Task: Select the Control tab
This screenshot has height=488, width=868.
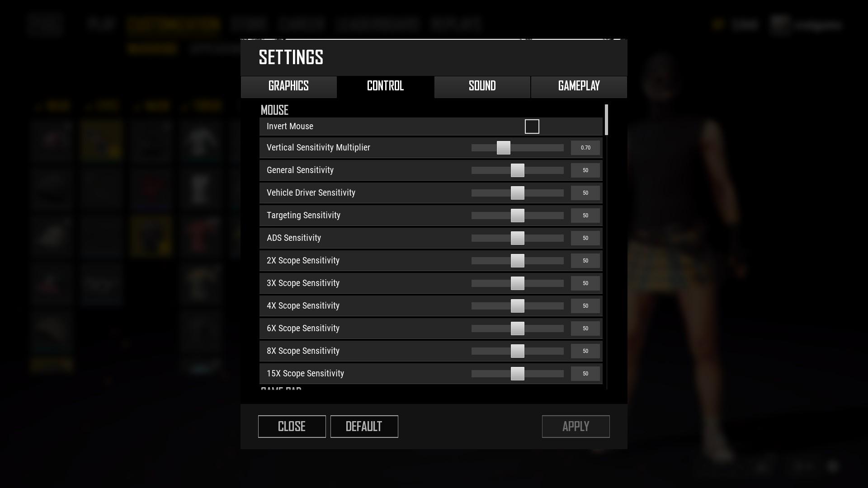Action: [x=385, y=86]
